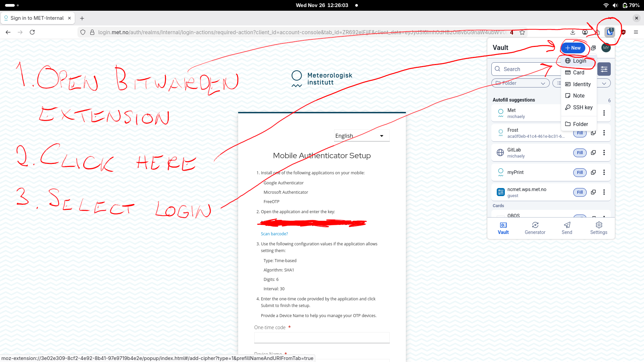The width and height of the screenshot is (644, 362).
Task: Expand the right-side filter chip chevron
Action: point(604,83)
